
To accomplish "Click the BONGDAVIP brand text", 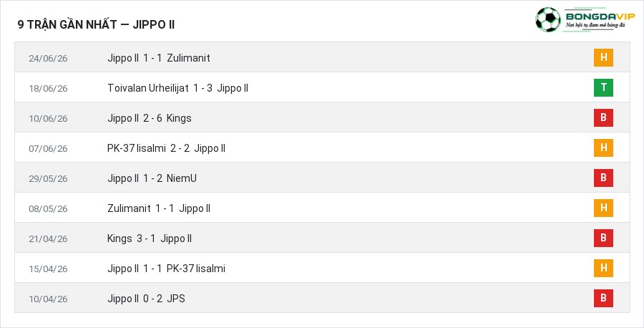I will 600,16.
